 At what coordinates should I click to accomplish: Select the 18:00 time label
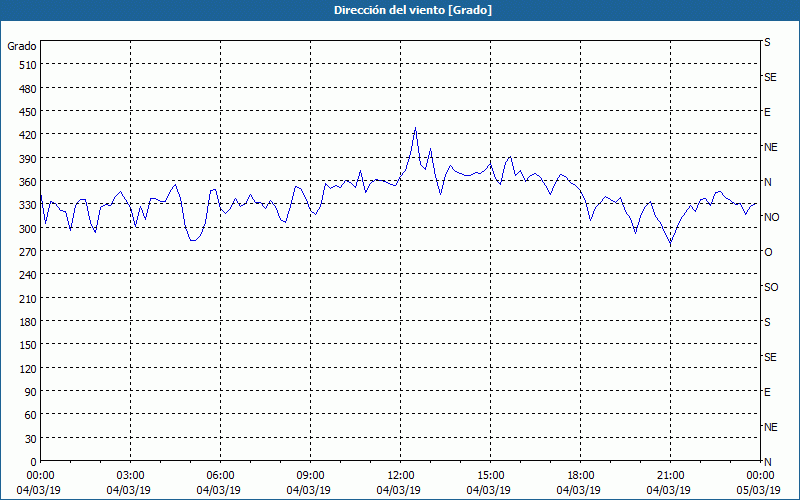click(580, 476)
